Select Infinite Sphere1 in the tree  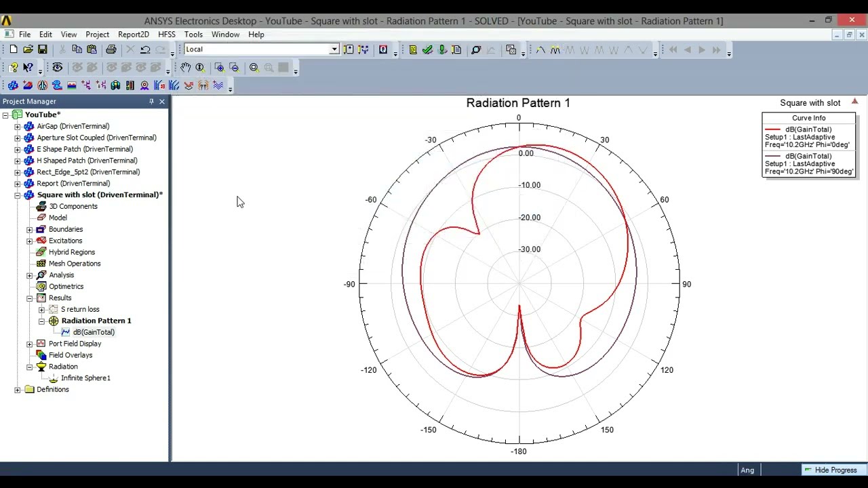click(85, 378)
